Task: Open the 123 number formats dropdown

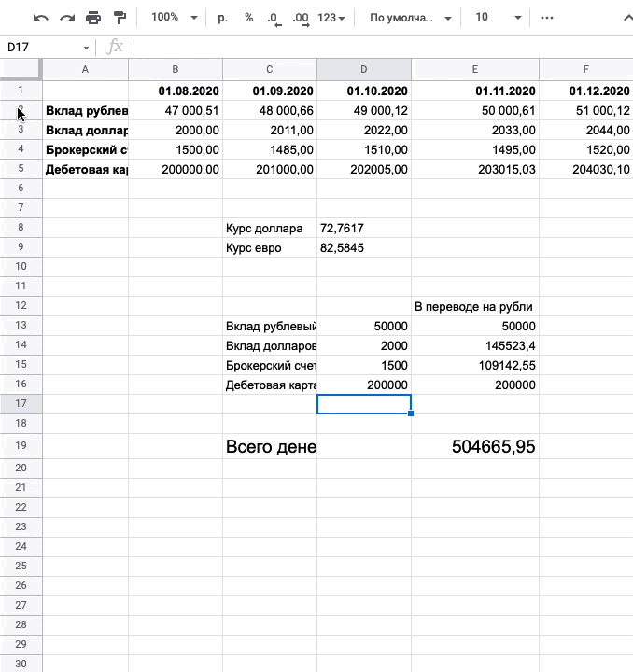Action: pyautogui.click(x=331, y=18)
